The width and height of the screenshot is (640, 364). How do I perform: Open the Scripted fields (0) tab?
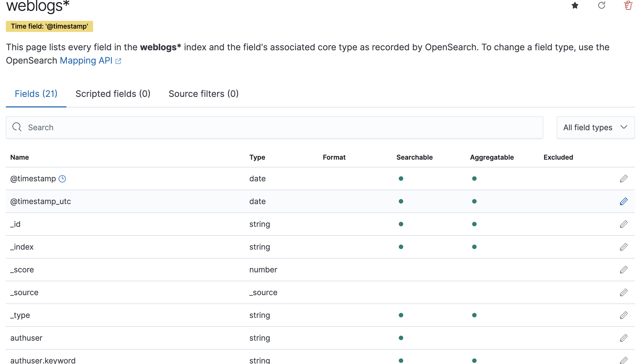[x=113, y=94]
